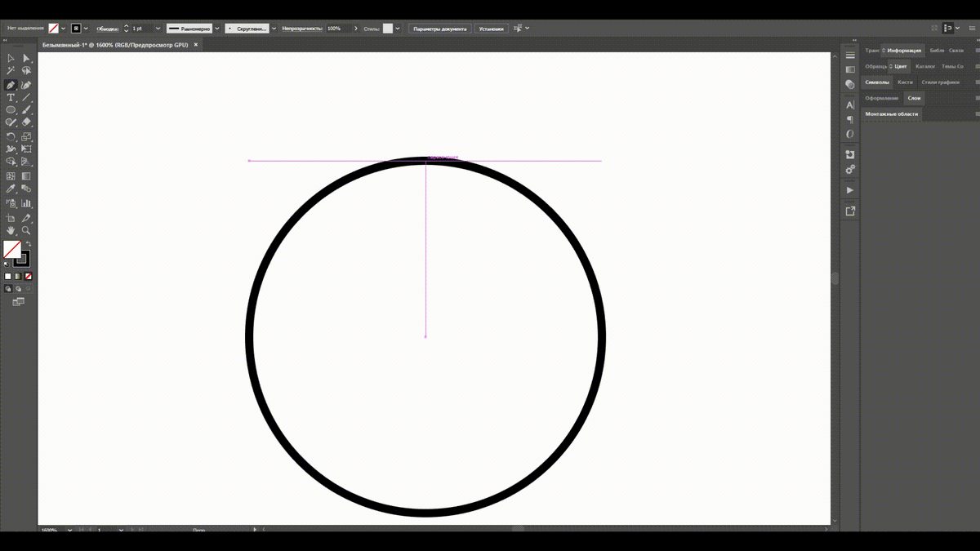This screenshot has height=551, width=980.
Task: Select the Type (T) tool
Action: click(11, 98)
